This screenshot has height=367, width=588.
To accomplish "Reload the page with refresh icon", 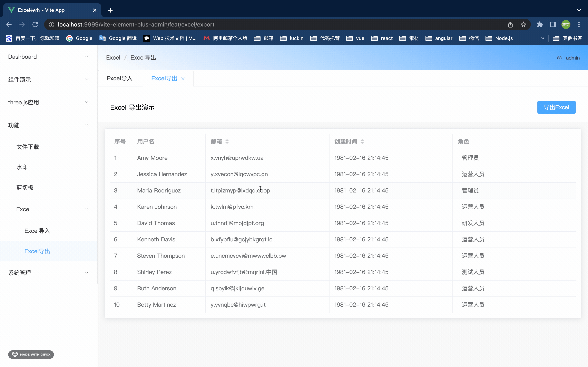I will [x=35, y=24].
